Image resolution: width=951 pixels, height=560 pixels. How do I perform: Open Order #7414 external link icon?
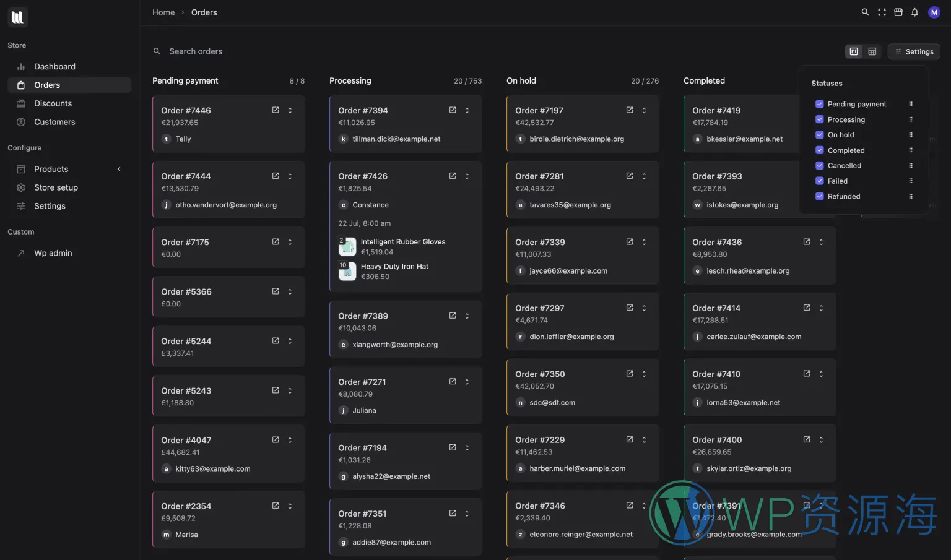807,308
